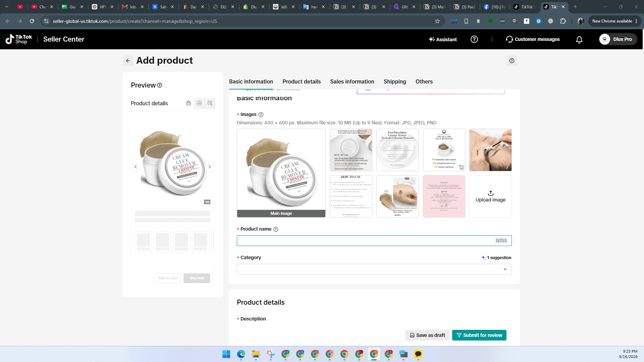Viewport: 644px width, 362px height.
Task: Show the previous preview image
Action: 136,167
